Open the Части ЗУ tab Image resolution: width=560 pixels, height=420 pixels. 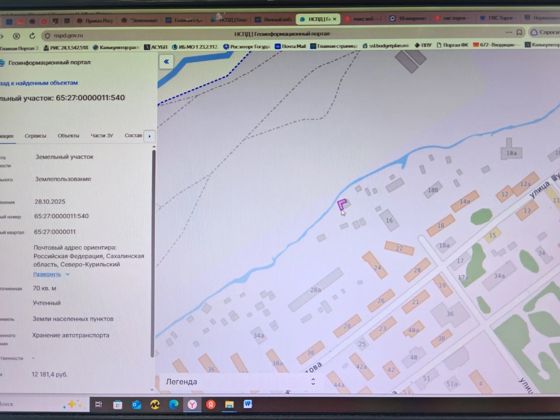point(102,136)
